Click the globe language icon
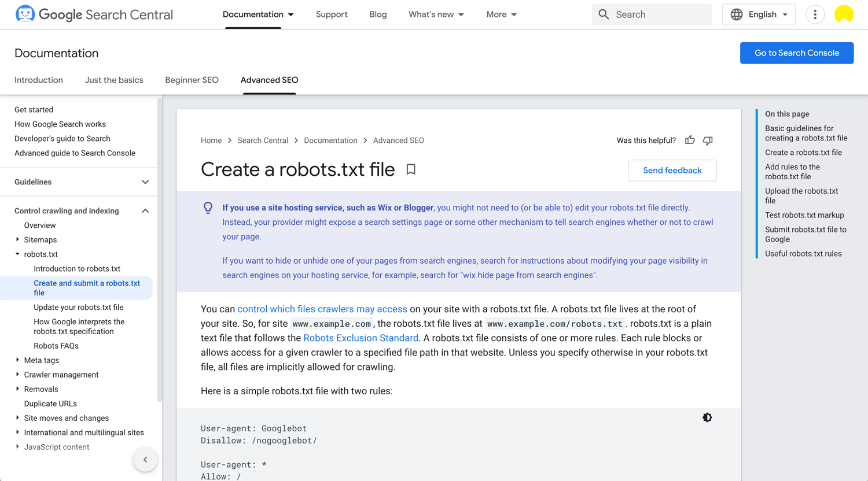The height and width of the screenshot is (481, 868). (736, 14)
